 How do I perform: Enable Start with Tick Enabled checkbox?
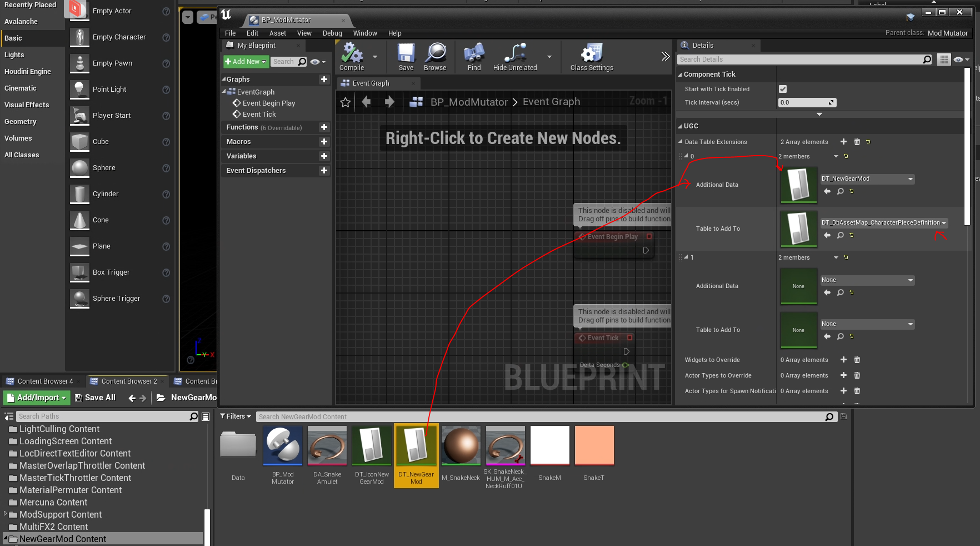(783, 89)
